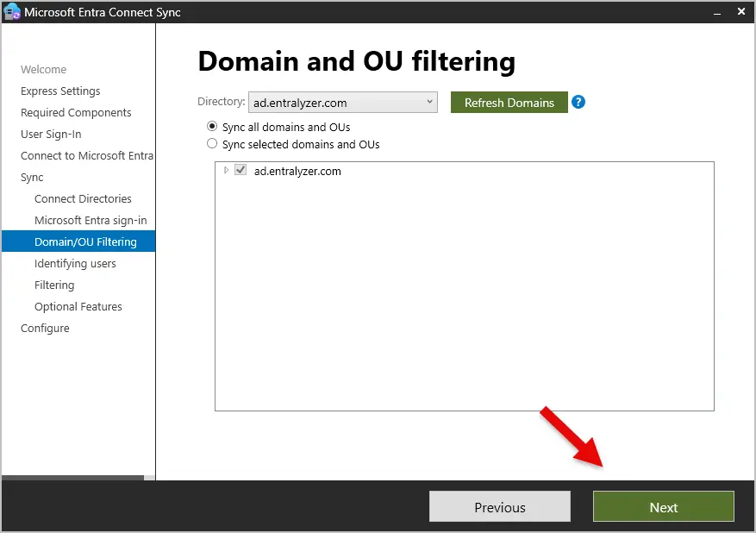Image resolution: width=756 pixels, height=533 pixels.
Task: Click the Refresh Domains button
Action: [509, 103]
